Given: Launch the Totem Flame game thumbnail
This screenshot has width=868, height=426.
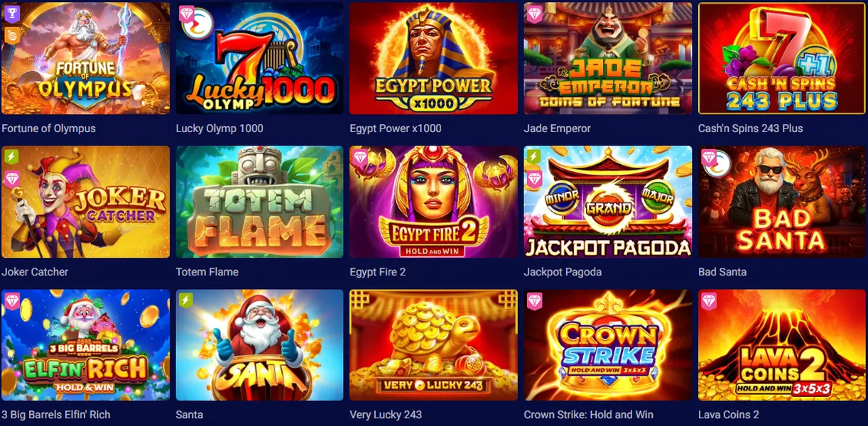Looking at the screenshot, I should point(259,202).
